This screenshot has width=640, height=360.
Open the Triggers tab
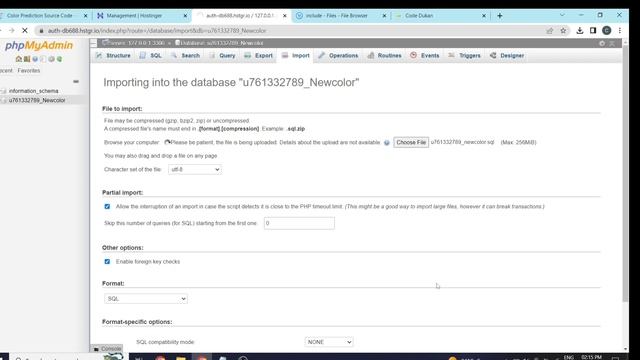pos(464,56)
